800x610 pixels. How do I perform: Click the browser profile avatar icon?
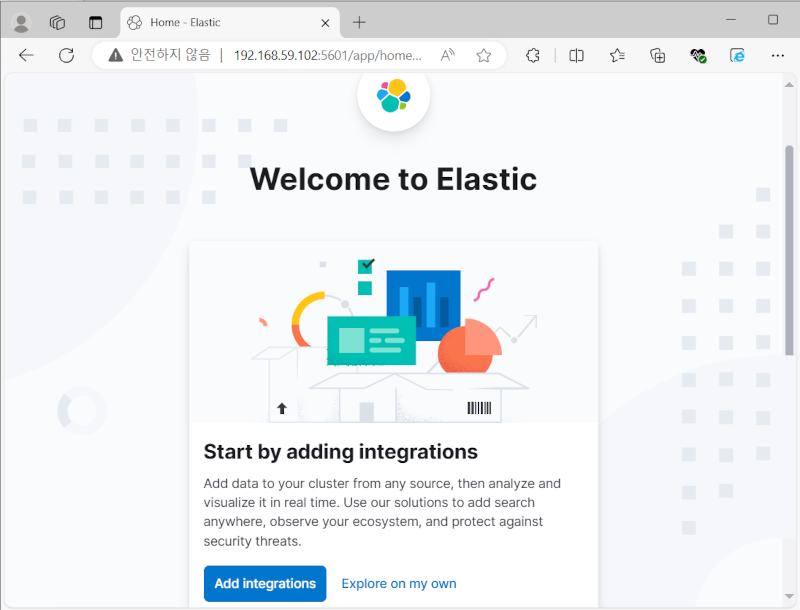pos(21,22)
